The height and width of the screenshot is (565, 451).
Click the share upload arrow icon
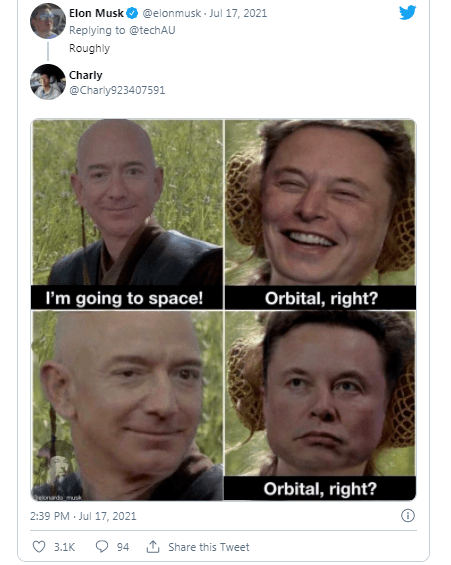point(153,547)
